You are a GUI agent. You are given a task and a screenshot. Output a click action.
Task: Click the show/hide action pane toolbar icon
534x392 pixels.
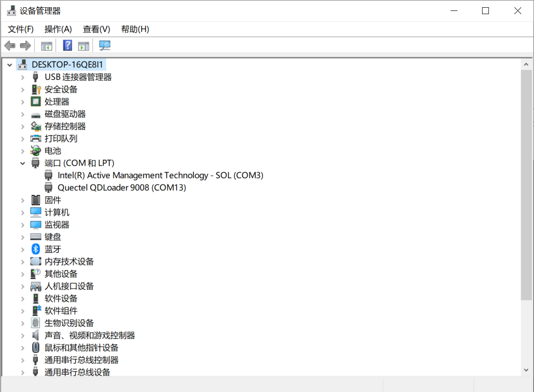(x=83, y=46)
